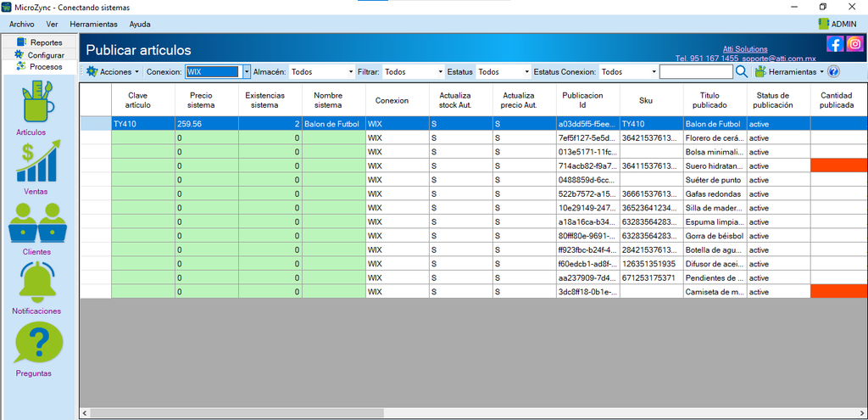The height and width of the screenshot is (420, 868).
Task: Expand the Conexion WIX dropdown arrow
Action: [247, 71]
